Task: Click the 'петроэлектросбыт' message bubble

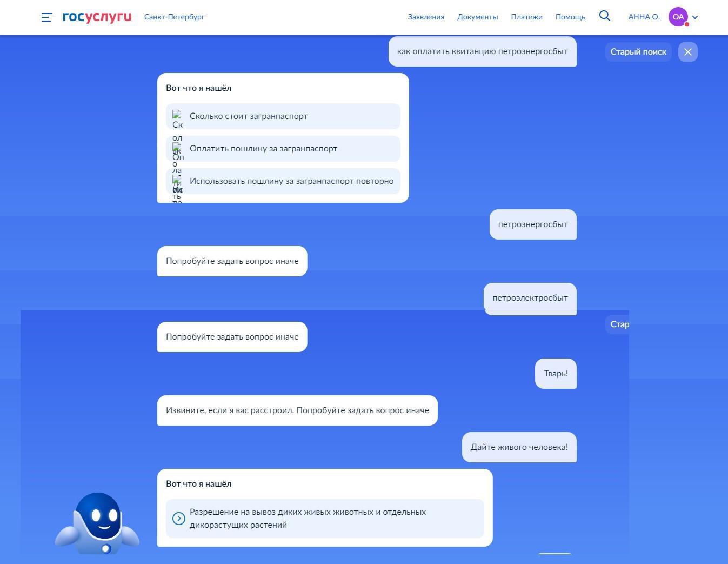Action: [x=530, y=298]
